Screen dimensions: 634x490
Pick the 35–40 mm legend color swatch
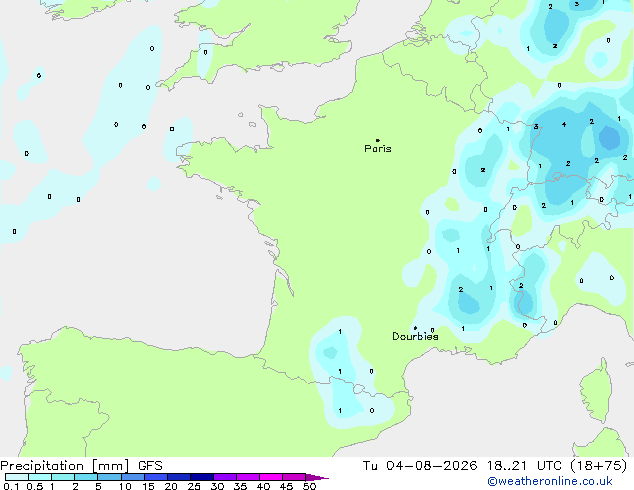pos(248,477)
